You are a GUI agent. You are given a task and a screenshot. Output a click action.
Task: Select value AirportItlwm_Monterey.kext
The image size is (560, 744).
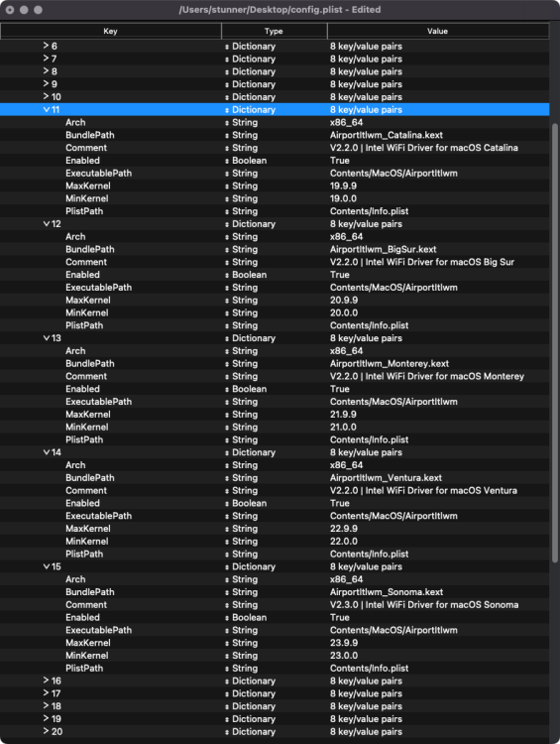(x=390, y=363)
